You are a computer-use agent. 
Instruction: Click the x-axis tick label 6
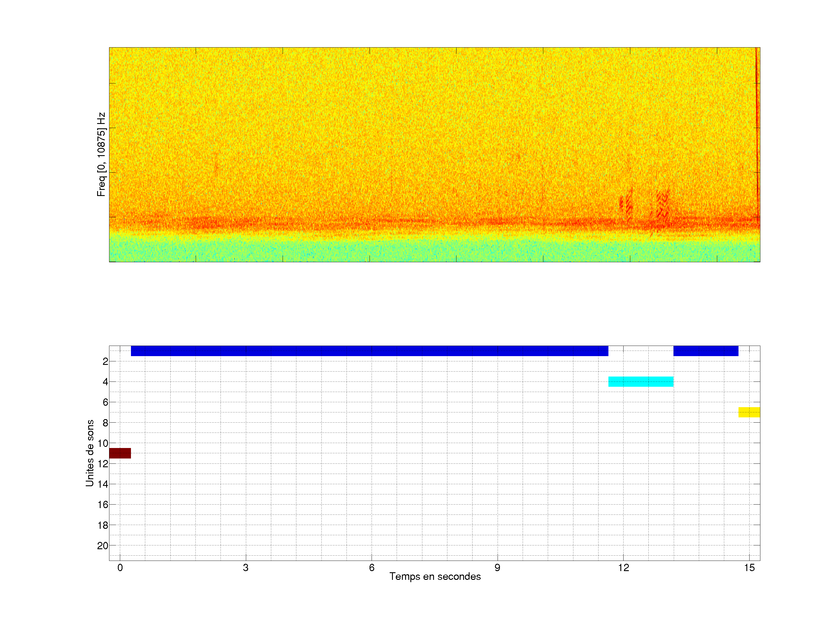[x=371, y=568]
